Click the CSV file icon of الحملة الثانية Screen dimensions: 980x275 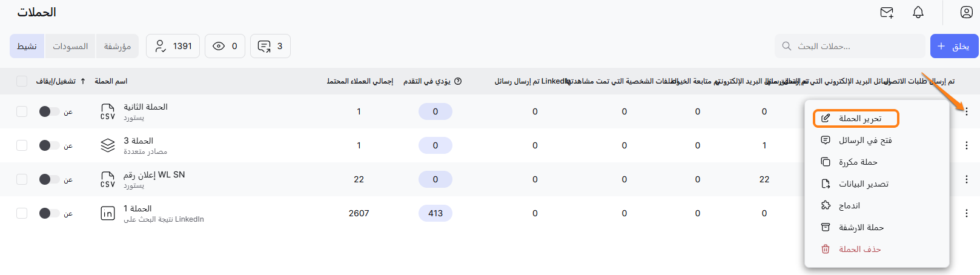click(108, 111)
